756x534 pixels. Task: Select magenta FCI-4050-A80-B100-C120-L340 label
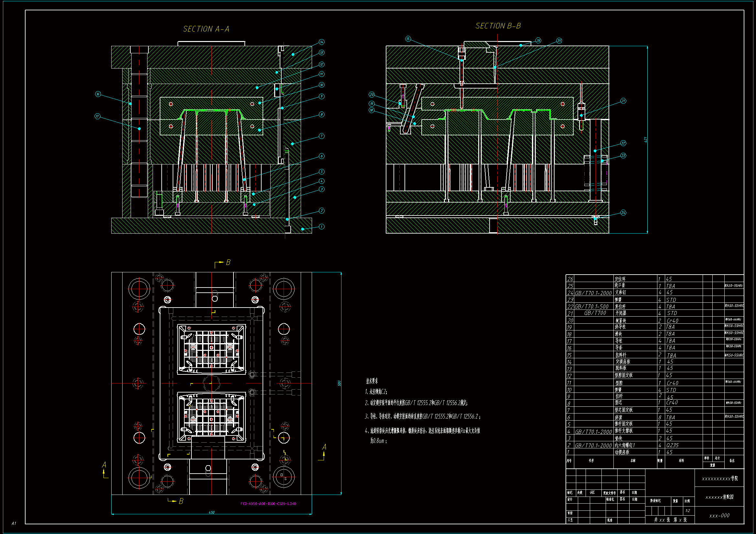[268, 504]
